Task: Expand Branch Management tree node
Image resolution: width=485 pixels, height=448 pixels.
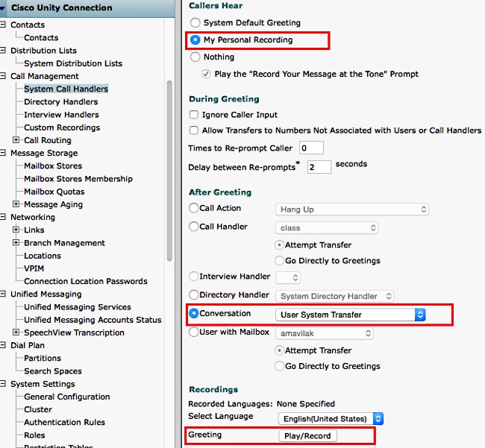Action: 16,243
